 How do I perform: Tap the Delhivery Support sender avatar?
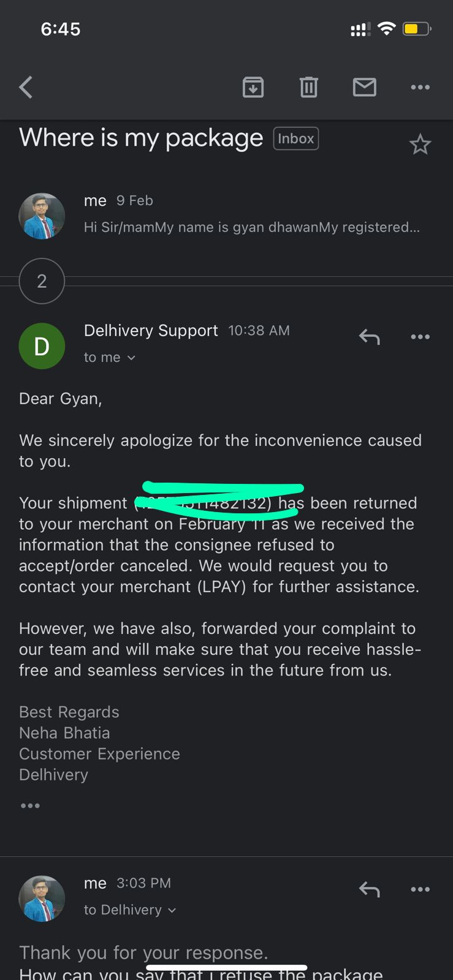point(42,346)
